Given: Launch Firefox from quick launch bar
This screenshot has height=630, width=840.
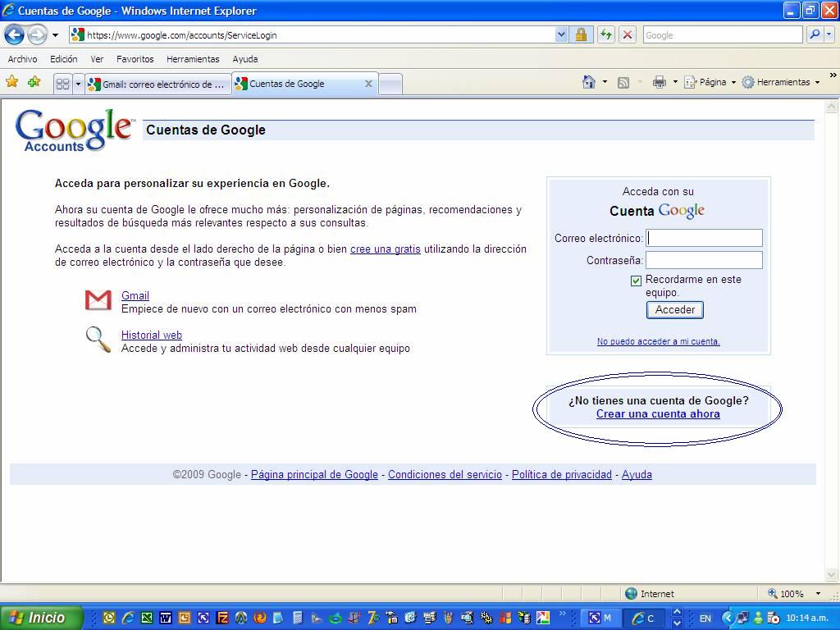Looking at the screenshot, I should (260, 618).
